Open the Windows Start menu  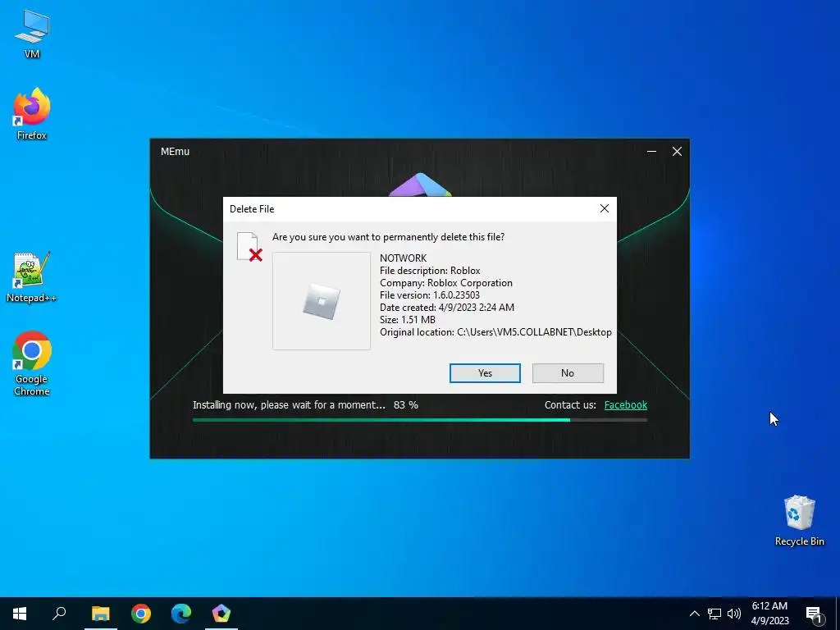[20, 614]
